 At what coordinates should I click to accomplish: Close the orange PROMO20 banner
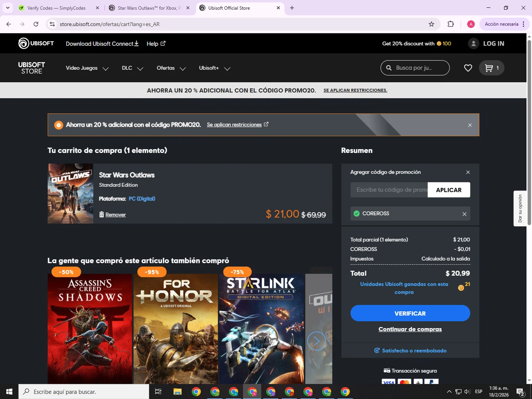pos(470,125)
